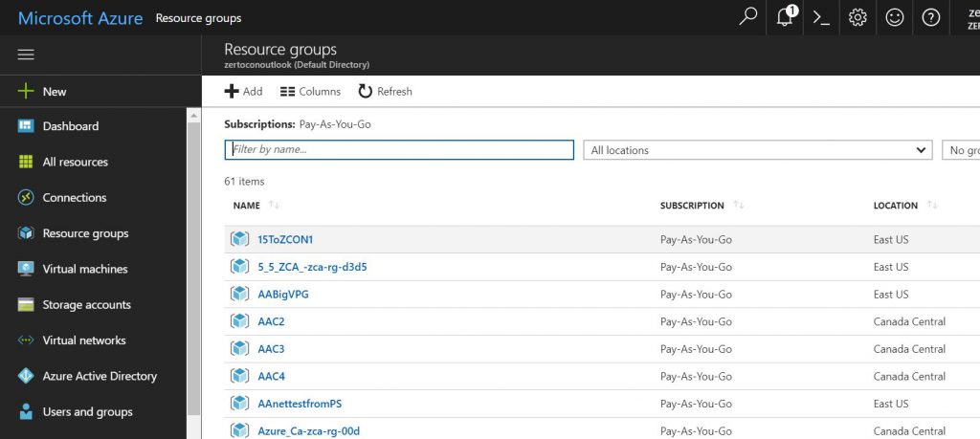This screenshot has width=980, height=439.
Task: Launch Cloud Shell from top bar
Action: [x=820, y=17]
